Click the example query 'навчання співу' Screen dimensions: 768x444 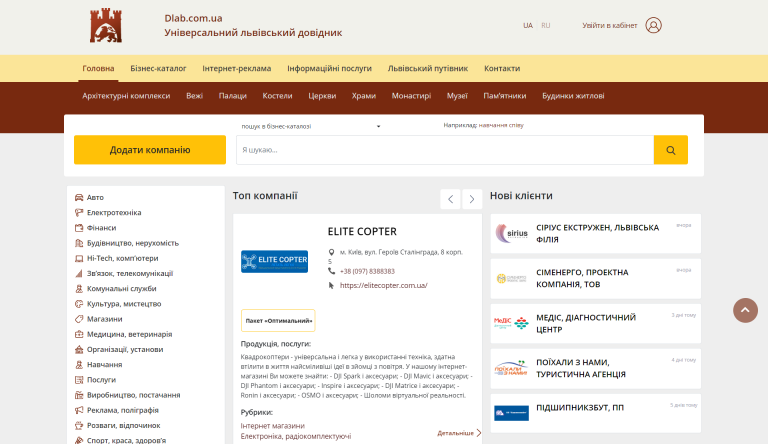pyautogui.click(x=501, y=125)
